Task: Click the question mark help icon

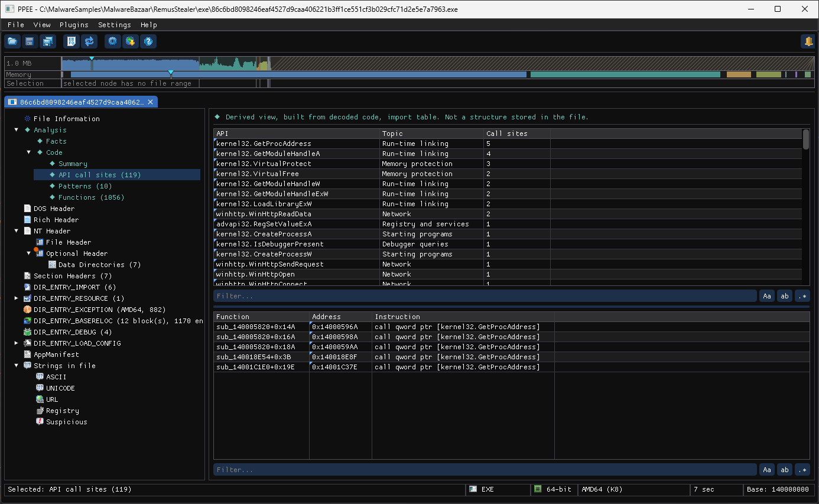Action: point(148,41)
